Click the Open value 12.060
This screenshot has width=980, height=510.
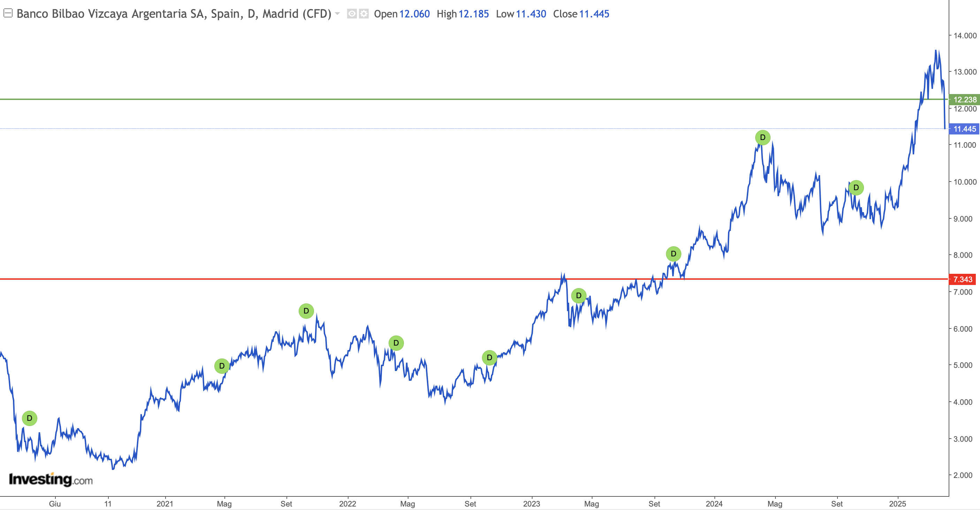414,14
